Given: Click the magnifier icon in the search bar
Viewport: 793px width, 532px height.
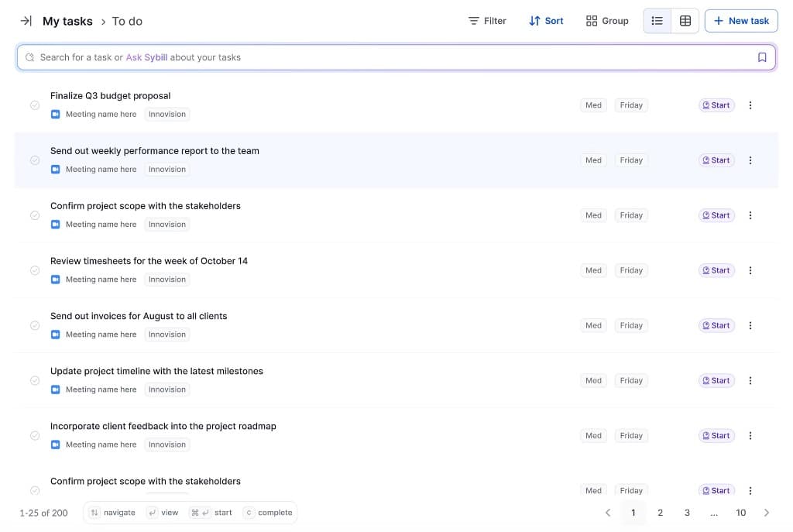Looking at the screenshot, I should pyautogui.click(x=29, y=57).
